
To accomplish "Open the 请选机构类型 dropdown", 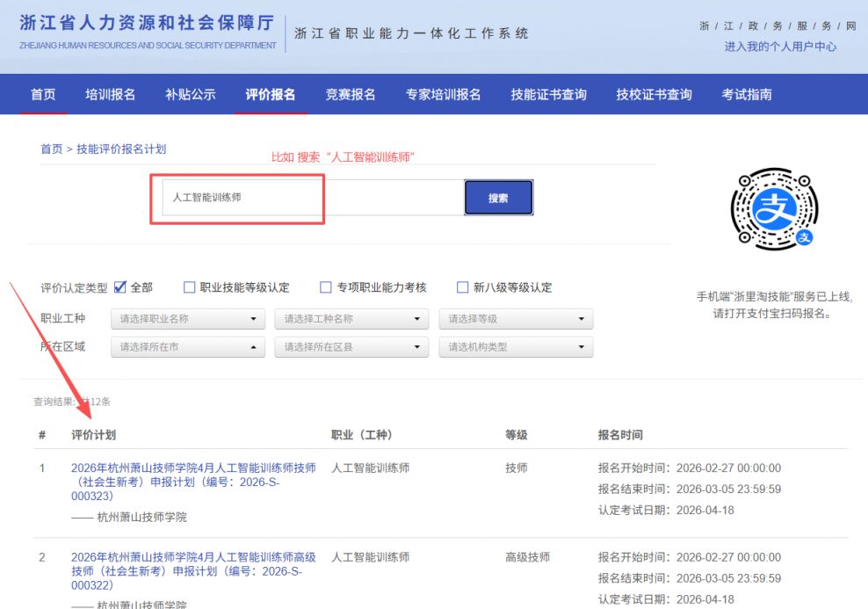I will [516, 347].
